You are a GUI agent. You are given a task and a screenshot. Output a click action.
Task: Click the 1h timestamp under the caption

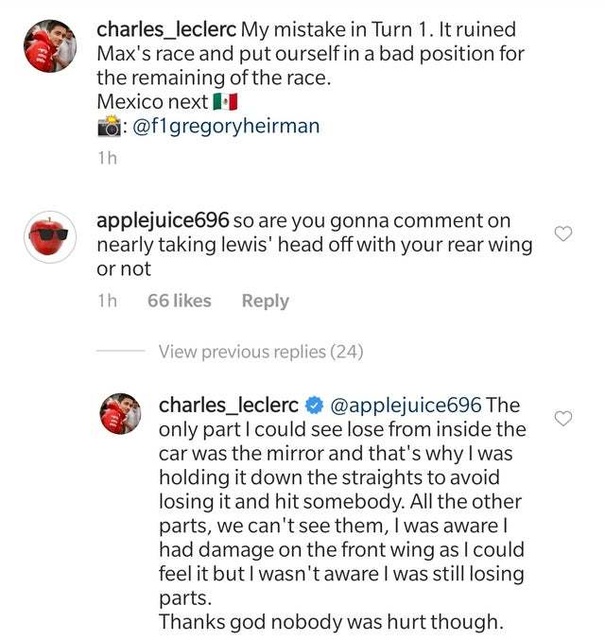[107, 157]
